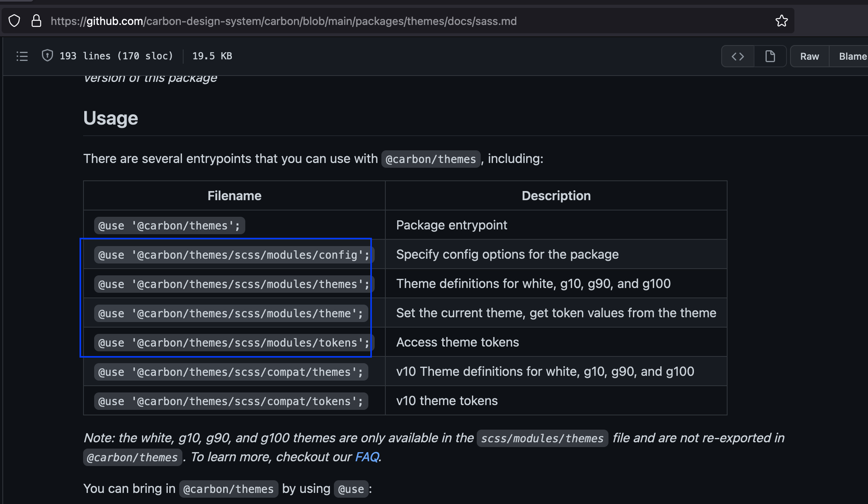The height and width of the screenshot is (504, 868).
Task: Click the modules/config use statement code
Action: [233, 255]
